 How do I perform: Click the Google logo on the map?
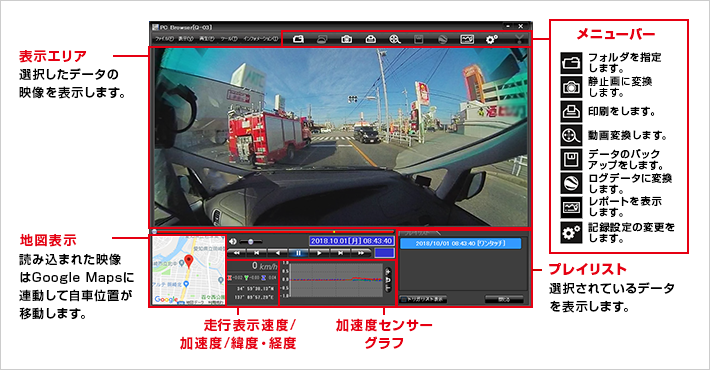(x=166, y=299)
